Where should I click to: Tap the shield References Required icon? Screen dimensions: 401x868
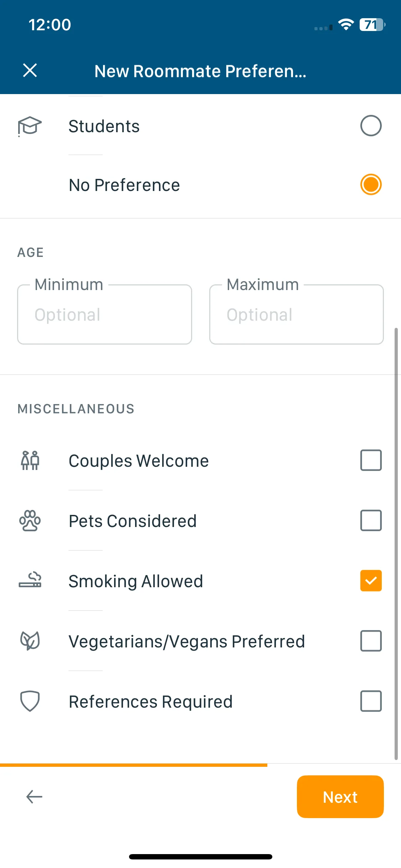[30, 701]
